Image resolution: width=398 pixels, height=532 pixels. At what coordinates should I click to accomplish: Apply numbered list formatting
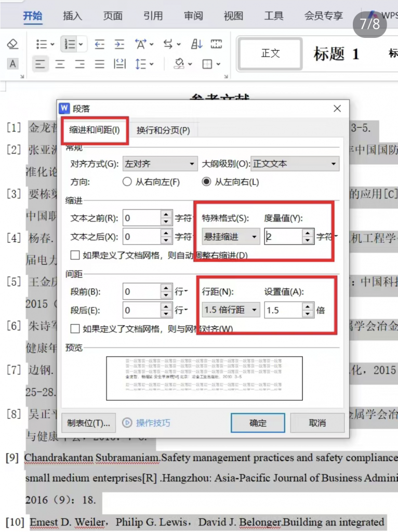click(70, 44)
